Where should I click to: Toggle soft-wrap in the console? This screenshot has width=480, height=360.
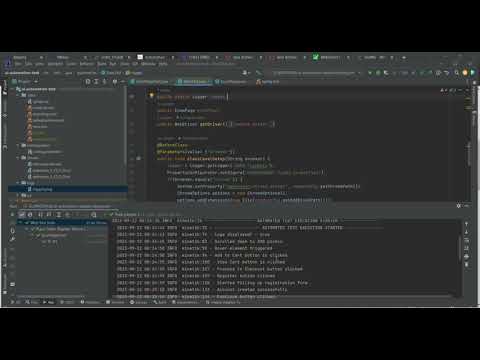tap(466, 240)
